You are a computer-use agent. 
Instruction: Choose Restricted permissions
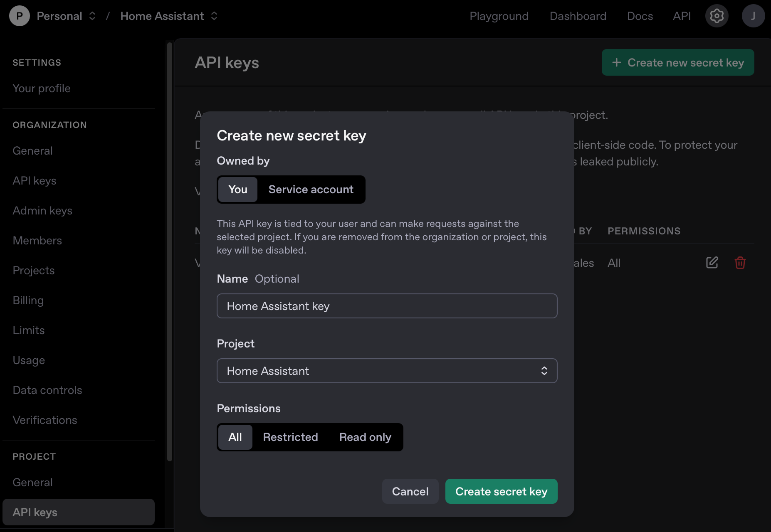pos(290,437)
